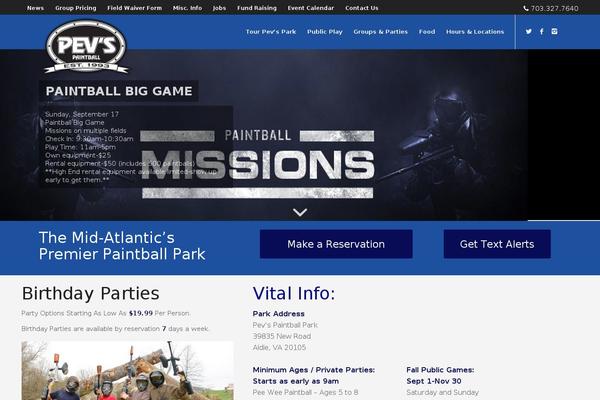
Task: Open Fund Raising menu item
Action: [257, 8]
